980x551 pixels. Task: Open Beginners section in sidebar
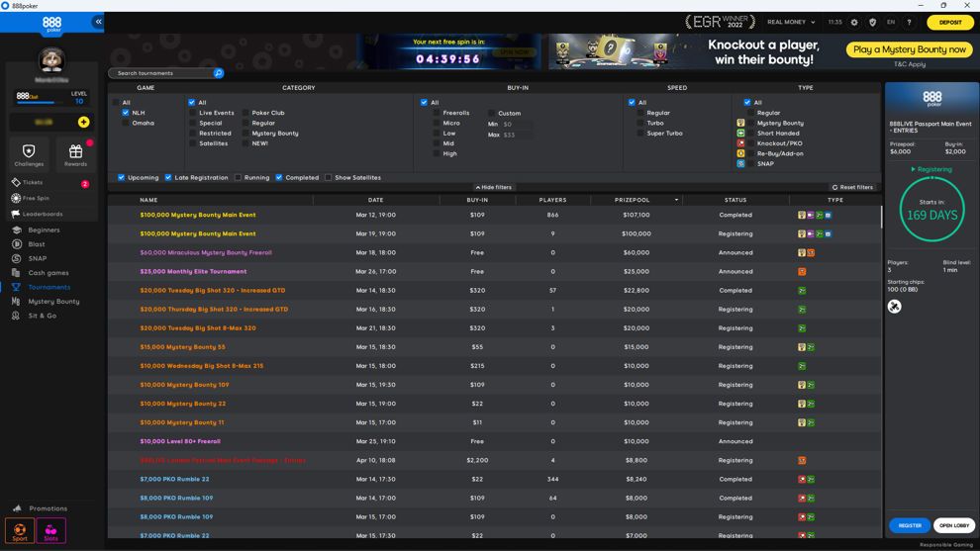[x=44, y=230]
